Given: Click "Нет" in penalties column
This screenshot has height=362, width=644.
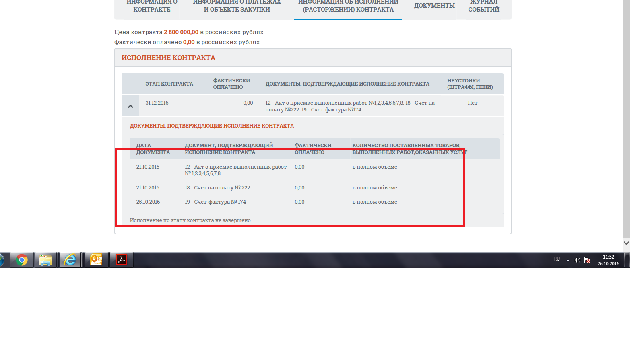Looking at the screenshot, I should [473, 103].
